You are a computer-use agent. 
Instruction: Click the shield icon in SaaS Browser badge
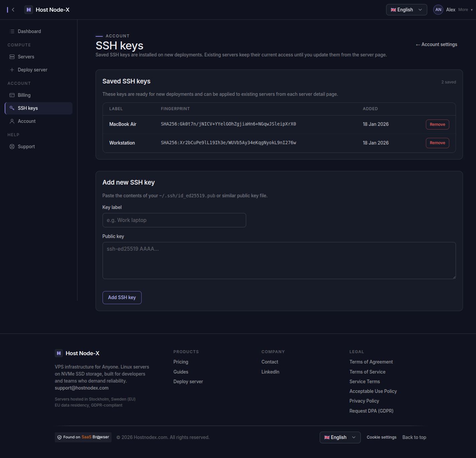point(59,437)
